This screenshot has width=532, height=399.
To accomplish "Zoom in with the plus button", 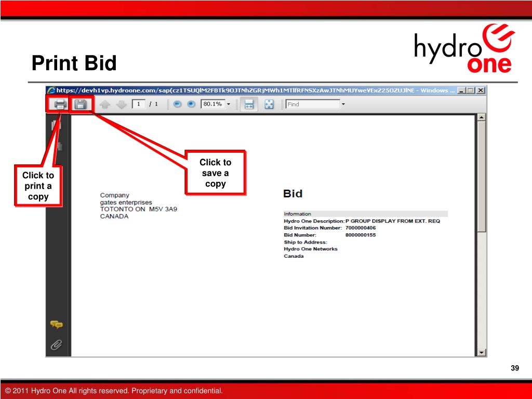I will point(191,104).
